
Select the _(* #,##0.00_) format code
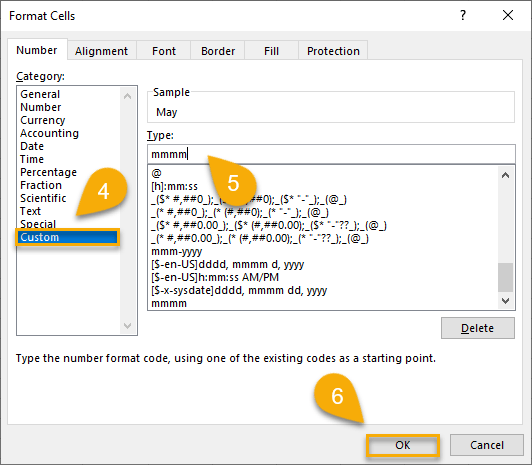click(260, 238)
